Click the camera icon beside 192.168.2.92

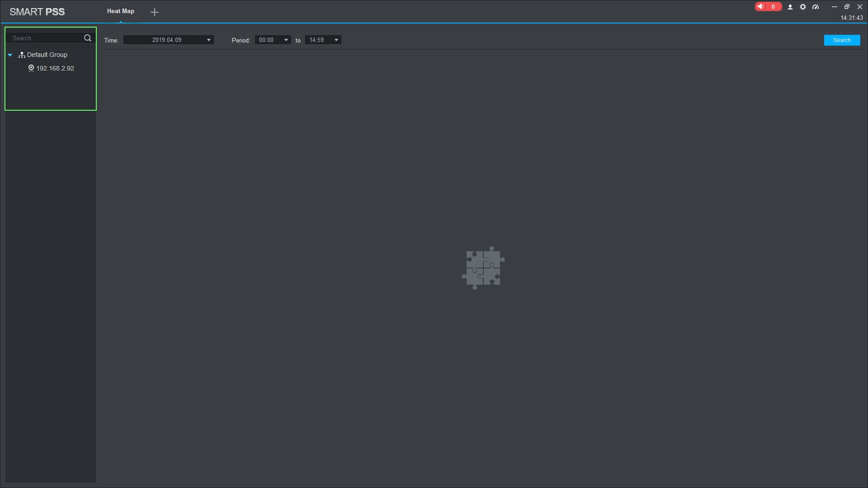click(x=31, y=68)
